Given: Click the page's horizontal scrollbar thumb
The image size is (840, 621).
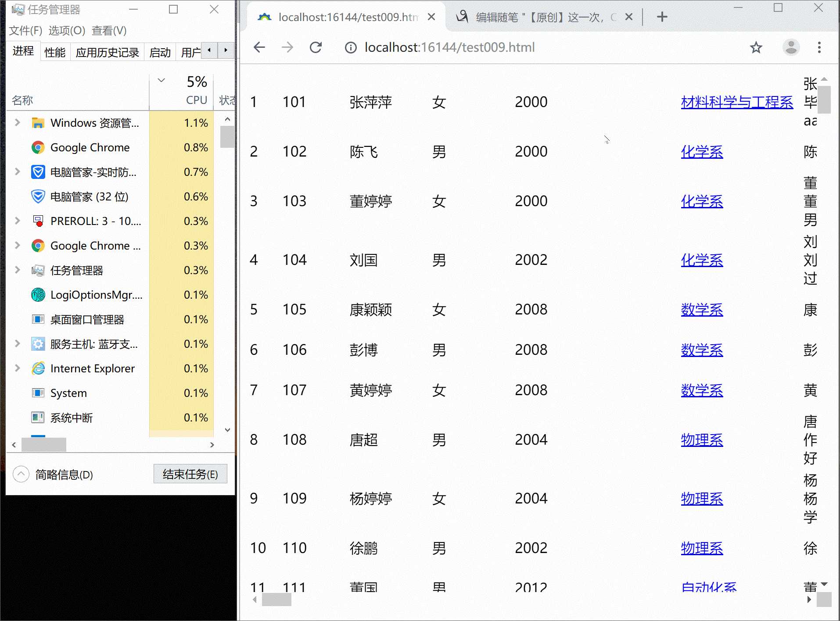Looking at the screenshot, I should [x=276, y=600].
